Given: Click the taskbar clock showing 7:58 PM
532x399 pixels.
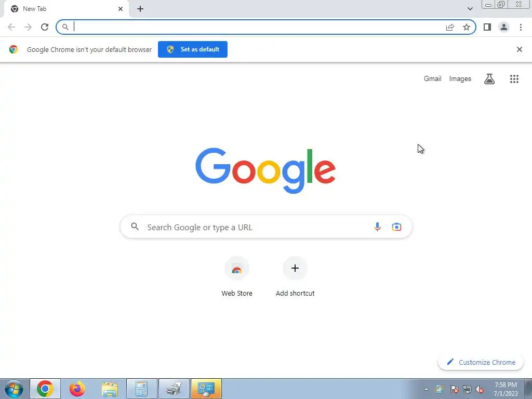Looking at the screenshot, I should (506, 389).
